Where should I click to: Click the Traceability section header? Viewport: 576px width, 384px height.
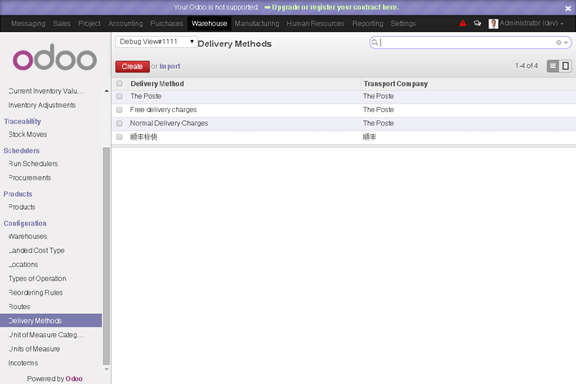[x=22, y=121]
